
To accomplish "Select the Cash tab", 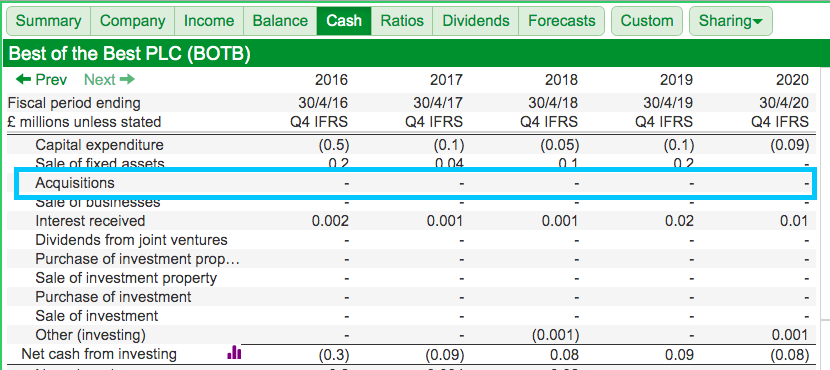I will 344,21.
